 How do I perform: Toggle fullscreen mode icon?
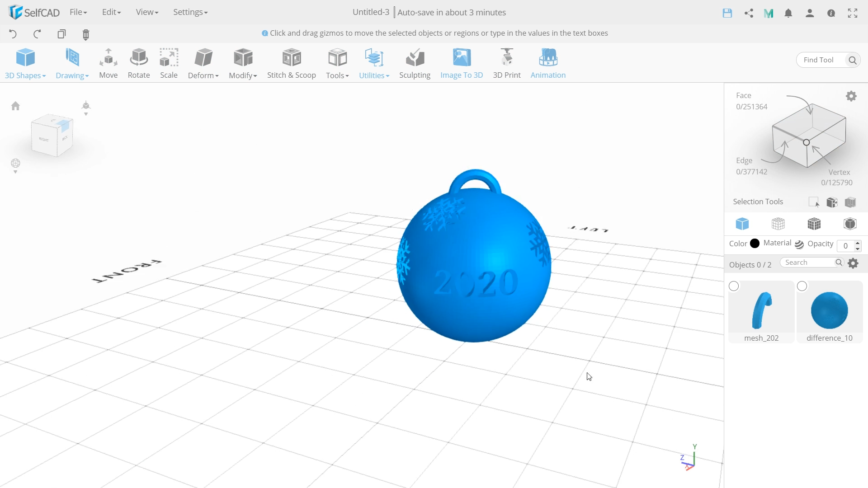(853, 13)
